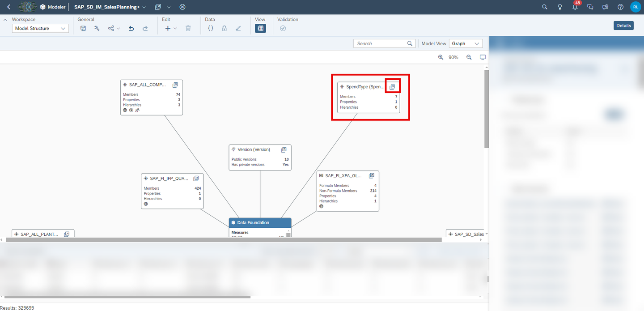Open the help question mark icon
This screenshot has height=311, width=644.
620,7
